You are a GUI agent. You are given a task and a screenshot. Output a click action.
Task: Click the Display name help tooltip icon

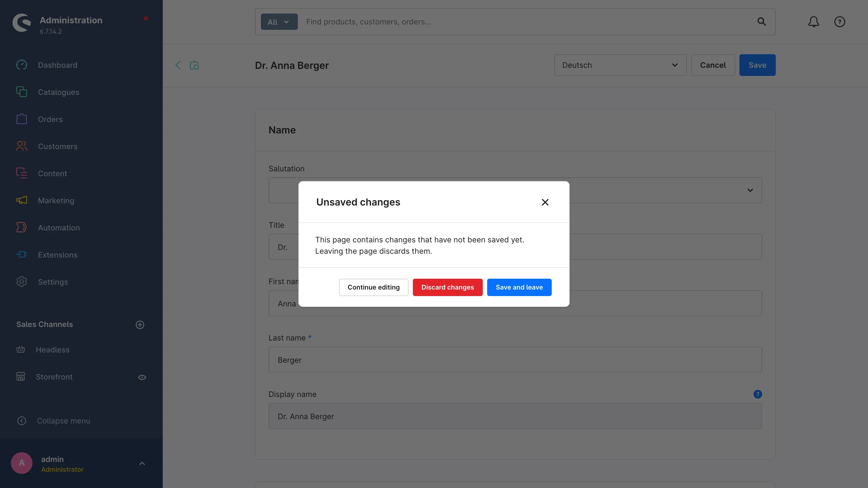coord(758,394)
